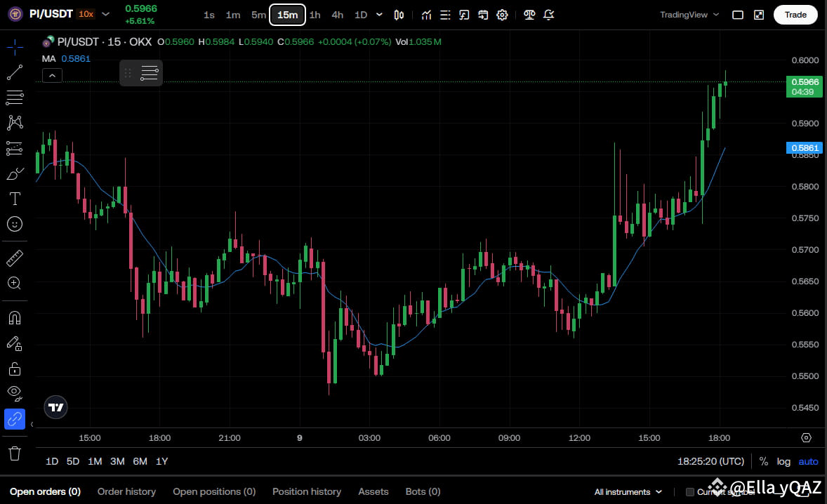
Task: Tick the Current symbol checkbox
Action: click(689, 492)
